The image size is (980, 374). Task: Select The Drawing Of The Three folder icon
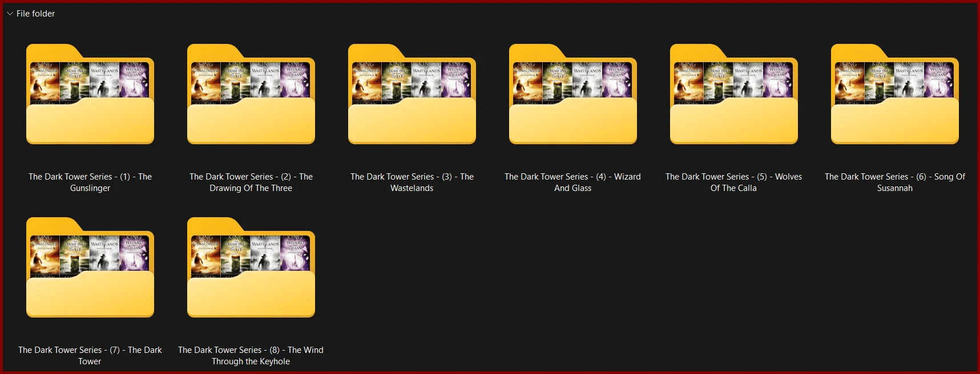pos(251,94)
